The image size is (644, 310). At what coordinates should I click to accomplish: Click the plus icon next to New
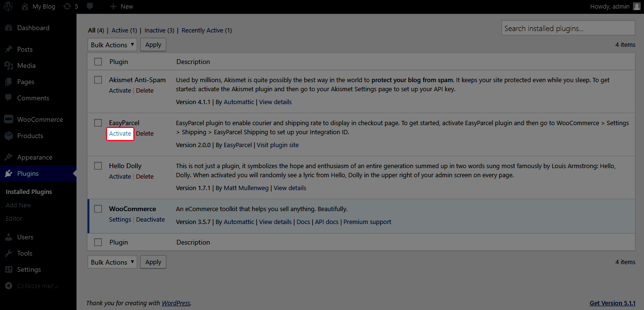coord(113,6)
